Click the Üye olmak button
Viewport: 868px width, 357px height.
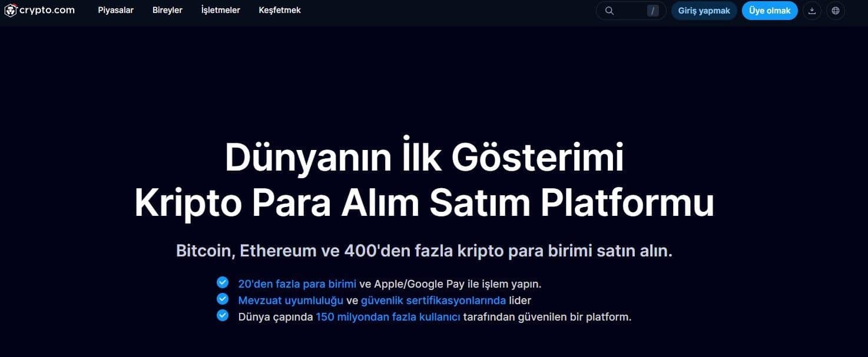pyautogui.click(x=770, y=11)
